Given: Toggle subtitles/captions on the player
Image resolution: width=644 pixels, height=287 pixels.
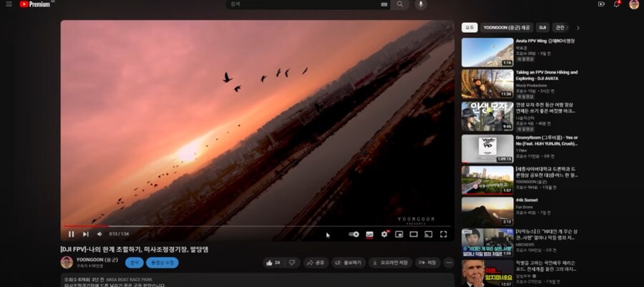Looking at the screenshot, I should pos(369,234).
